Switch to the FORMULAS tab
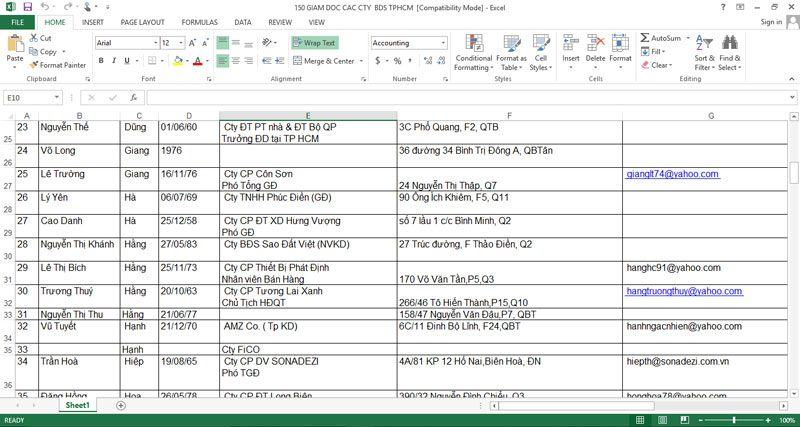800x427 pixels. (x=199, y=22)
